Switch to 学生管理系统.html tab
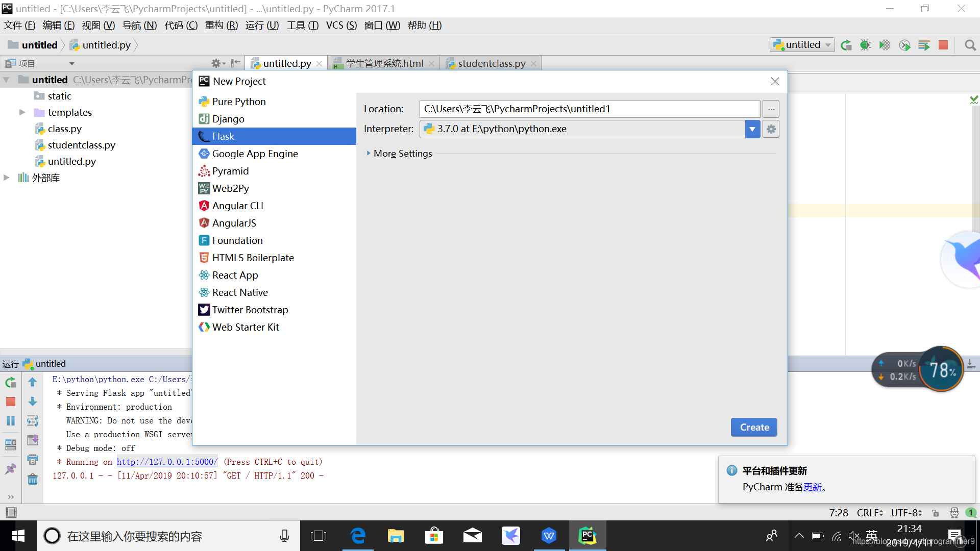The width and height of the screenshot is (980, 551). [384, 63]
